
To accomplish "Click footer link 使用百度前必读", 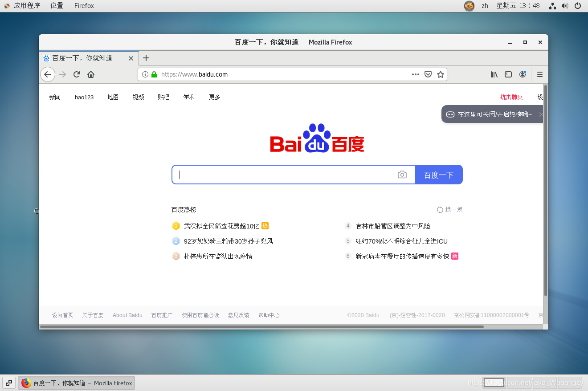I will coord(200,315).
